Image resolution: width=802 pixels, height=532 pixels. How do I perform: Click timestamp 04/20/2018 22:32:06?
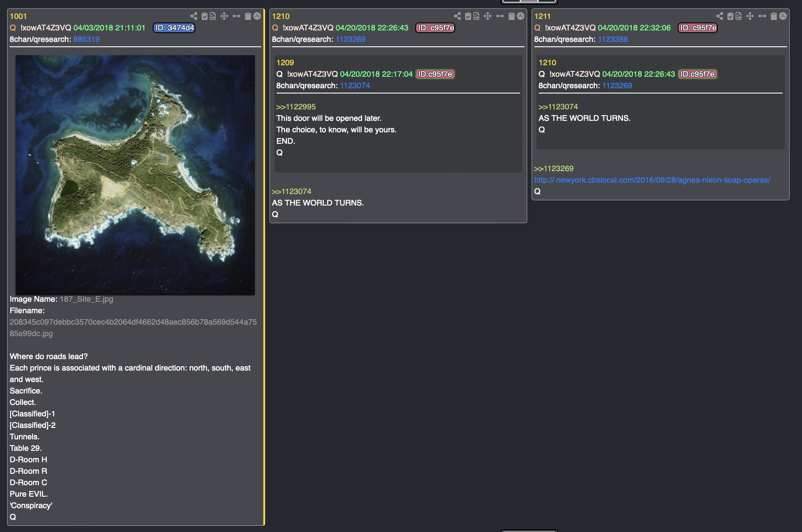[x=634, y=28]
